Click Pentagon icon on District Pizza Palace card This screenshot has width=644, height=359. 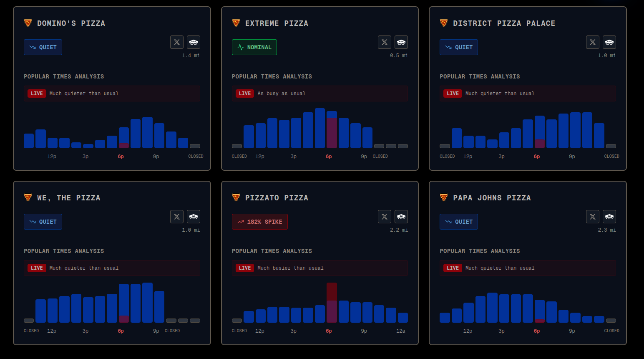coord(609,42)
